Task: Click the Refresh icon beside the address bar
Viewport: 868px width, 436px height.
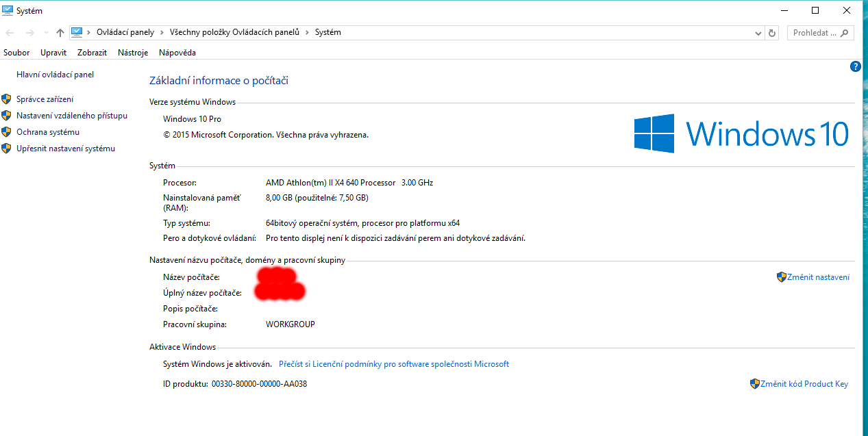Action: coord(773,33)
